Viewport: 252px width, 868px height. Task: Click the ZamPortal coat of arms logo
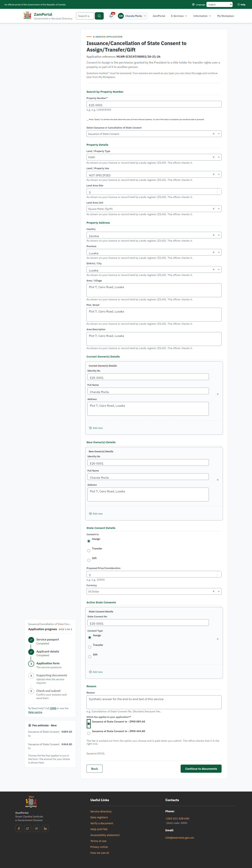pyautogui.click(x=27, y=16)
